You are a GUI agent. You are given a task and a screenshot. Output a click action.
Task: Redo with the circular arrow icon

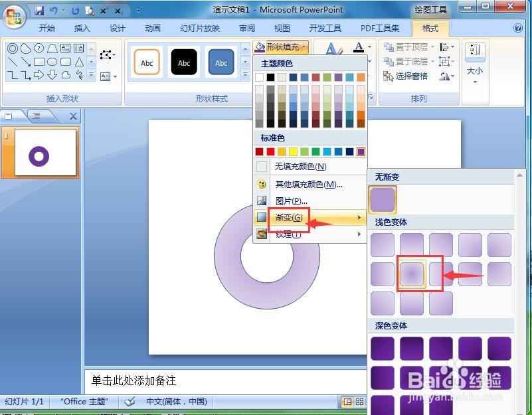pos(75,11)
